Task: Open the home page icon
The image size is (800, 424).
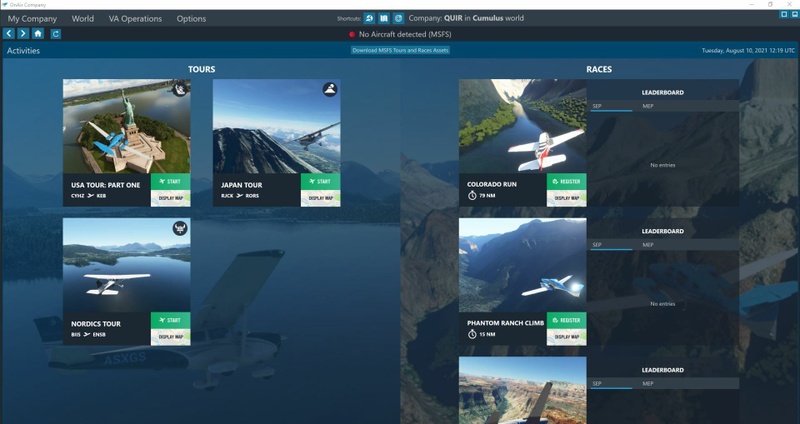Action: coord(38,34)
